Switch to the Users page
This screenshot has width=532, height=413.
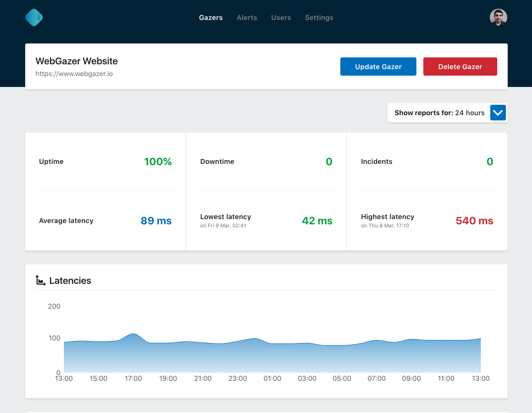pos(281,18)
